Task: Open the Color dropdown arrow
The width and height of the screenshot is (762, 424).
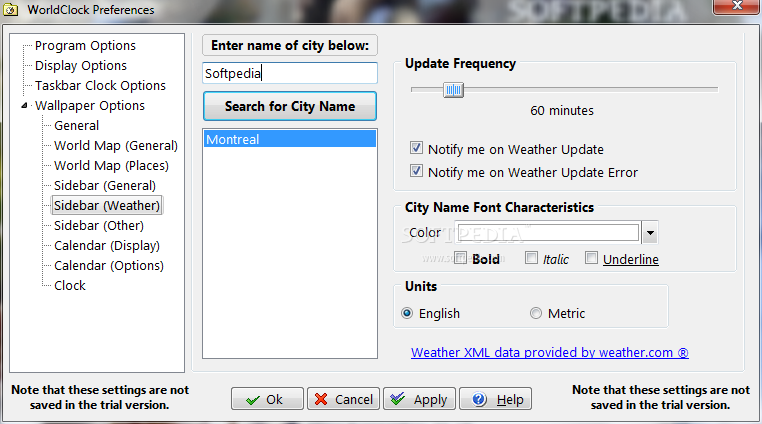Action: pyautogui.click(x=650, y=232)
